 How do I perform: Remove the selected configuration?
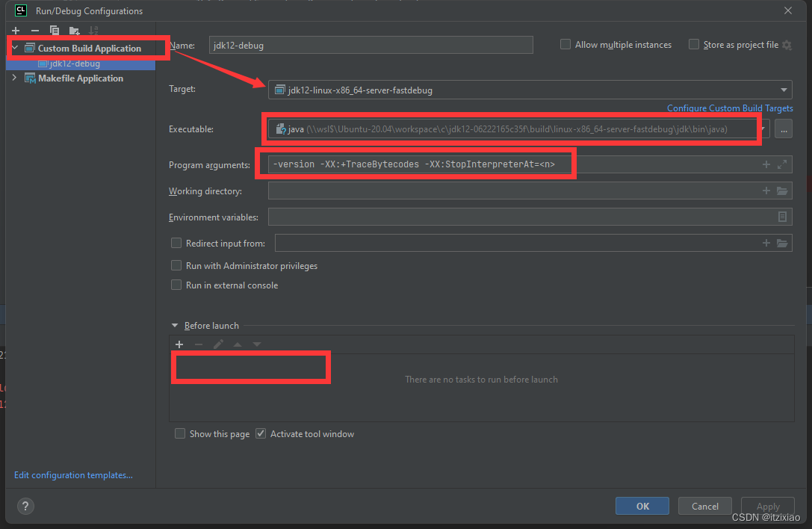coord(34,31)
